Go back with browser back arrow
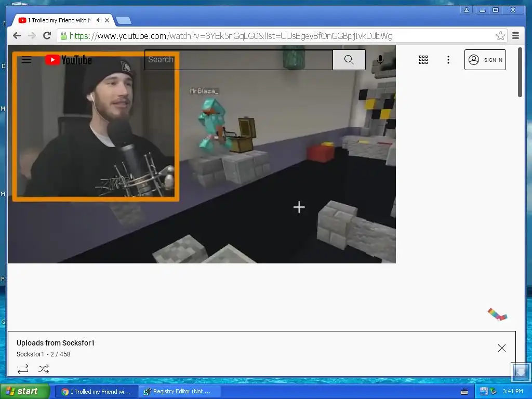The width and height of the screenshot is (532, 399). click(17, 36)
